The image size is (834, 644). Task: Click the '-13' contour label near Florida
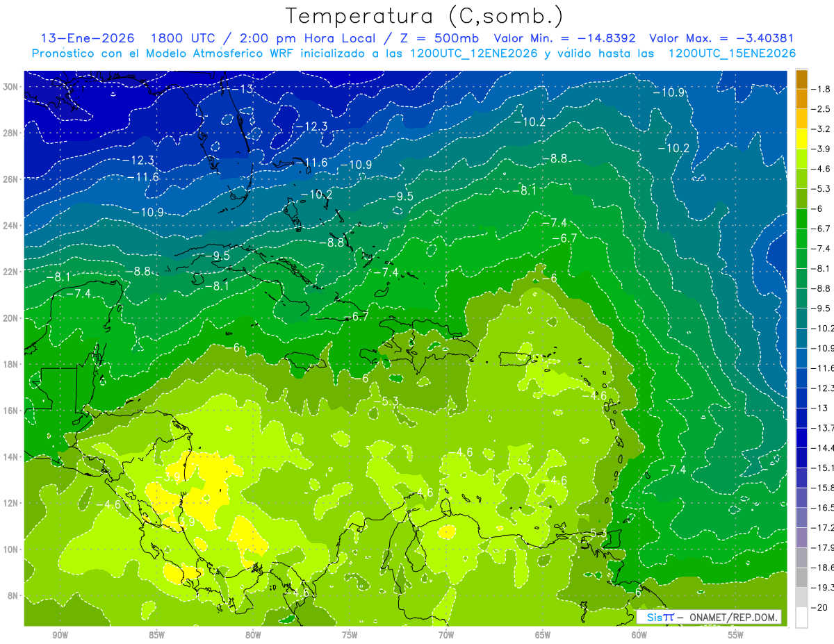(243, 90)
